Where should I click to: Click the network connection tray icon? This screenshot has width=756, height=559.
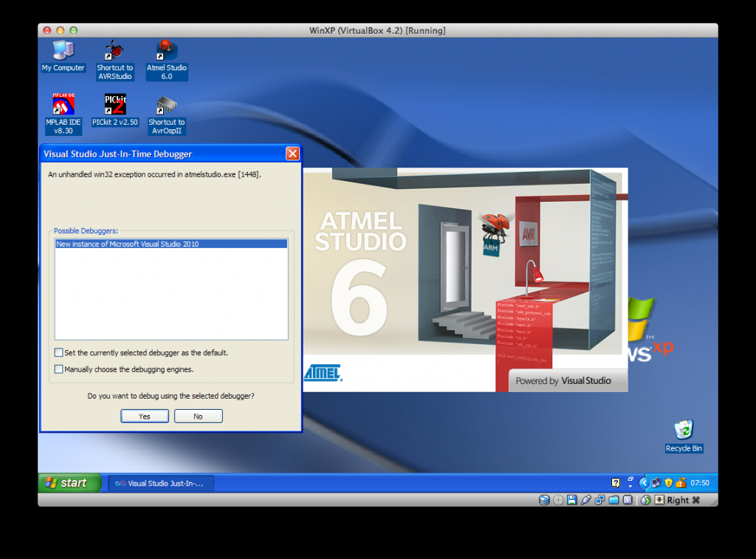(x=656, y=482)
